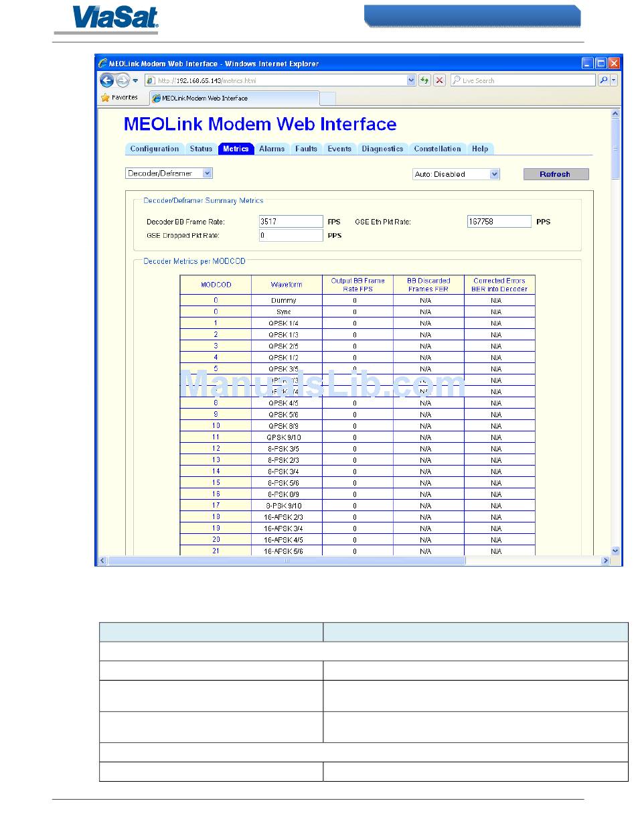Viewport: 636px width, 840px height.
Task: Click the GSE Eth Pkt Rate field
Action: pos(499,222)
